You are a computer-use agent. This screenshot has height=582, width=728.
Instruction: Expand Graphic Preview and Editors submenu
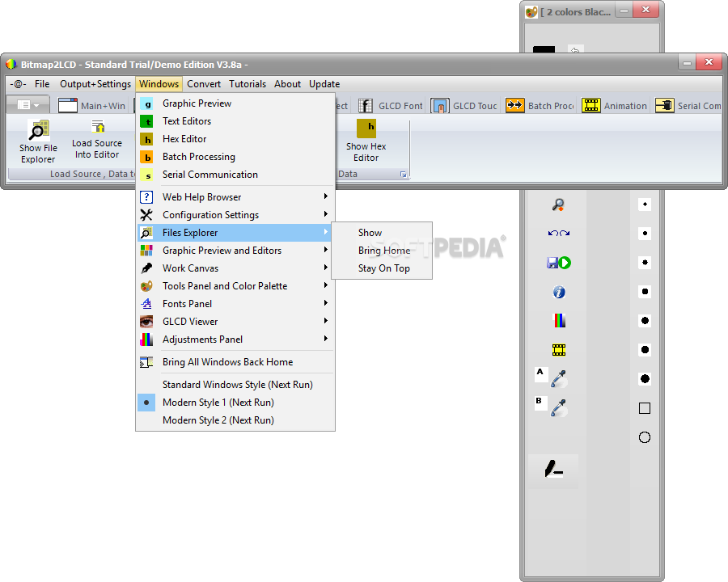(235, 250)
